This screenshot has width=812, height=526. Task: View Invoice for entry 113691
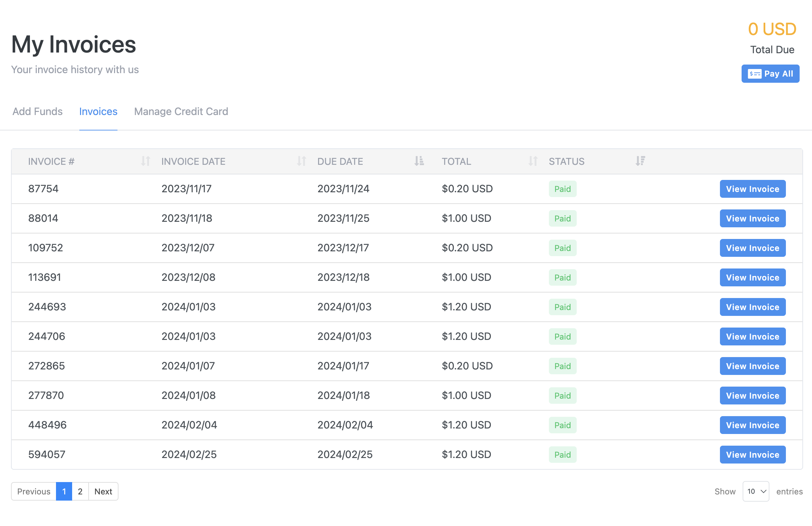pyautogui.click(x=752, y=277)
